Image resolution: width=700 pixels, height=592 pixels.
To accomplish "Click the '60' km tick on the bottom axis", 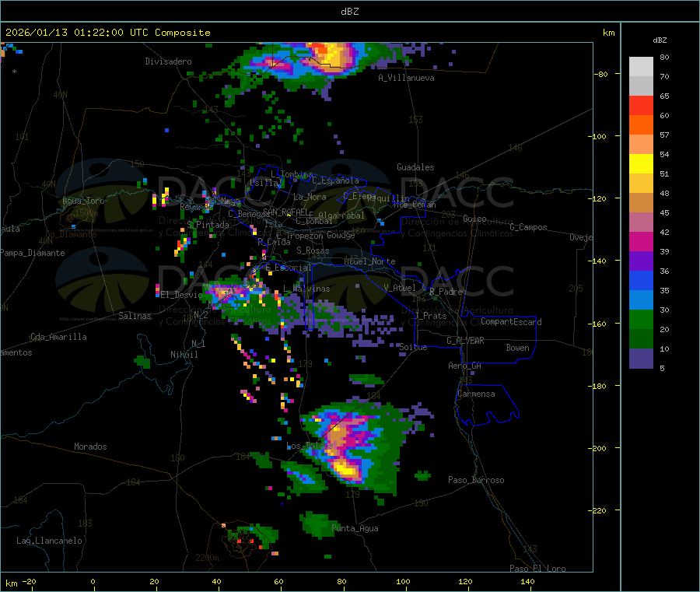I will (x=279, y=582).
